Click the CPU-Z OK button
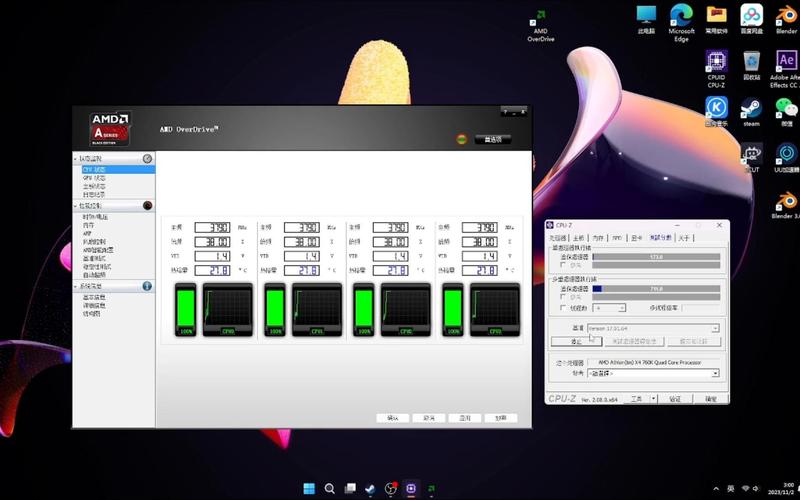This screenshot has width=800, height=500. (x=711, y=399)
